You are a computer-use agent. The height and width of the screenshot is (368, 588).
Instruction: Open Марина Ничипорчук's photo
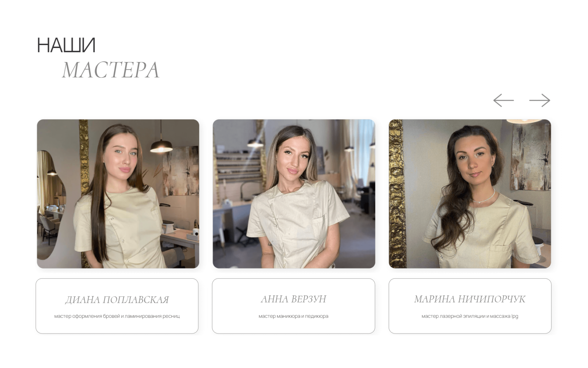470,194
